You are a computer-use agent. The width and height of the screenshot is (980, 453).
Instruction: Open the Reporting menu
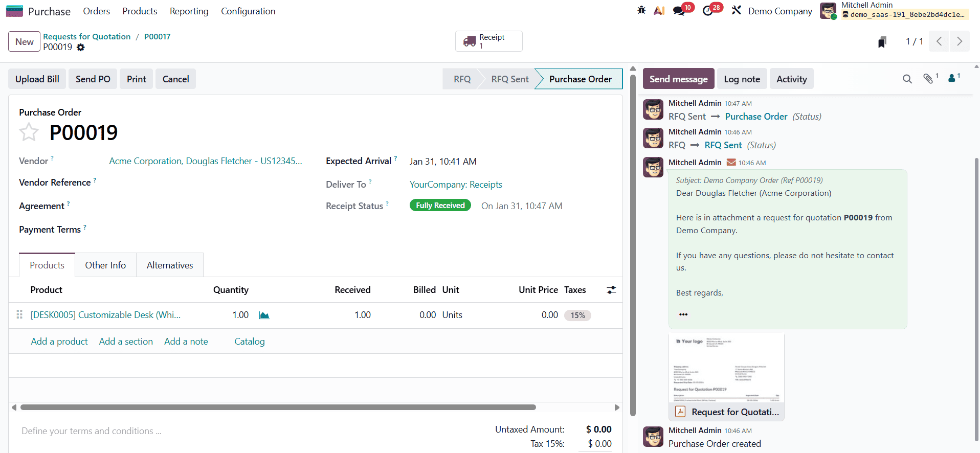tap(189, 11)
